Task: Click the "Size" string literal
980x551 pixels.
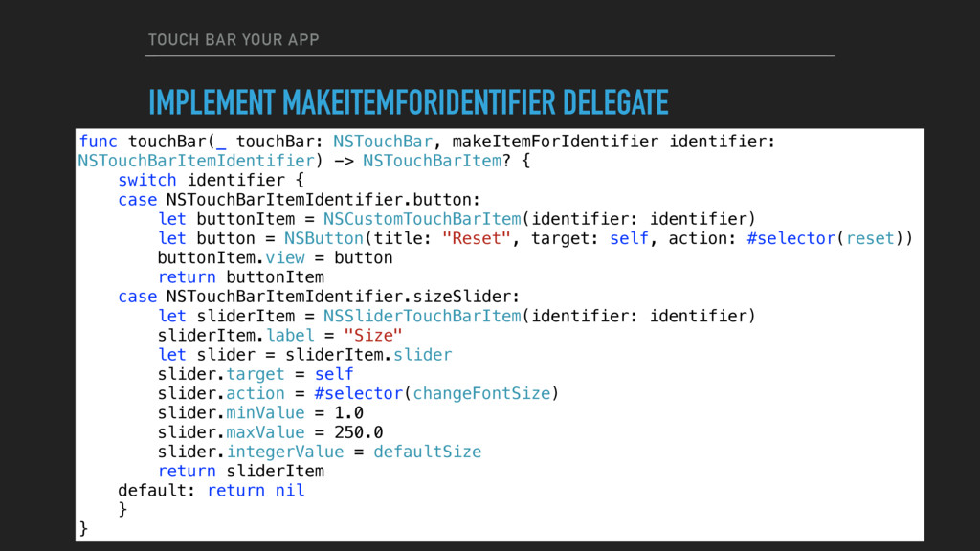Action: click(373, 336)
